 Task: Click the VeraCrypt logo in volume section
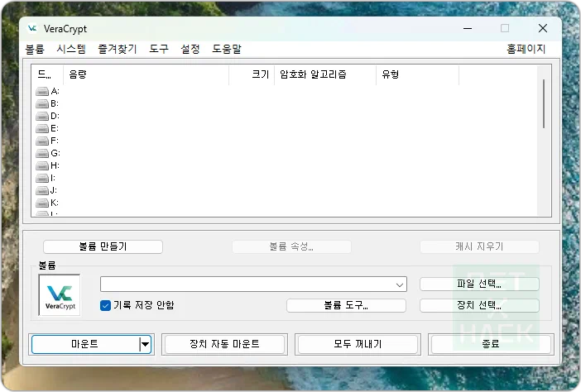(60, 295)
